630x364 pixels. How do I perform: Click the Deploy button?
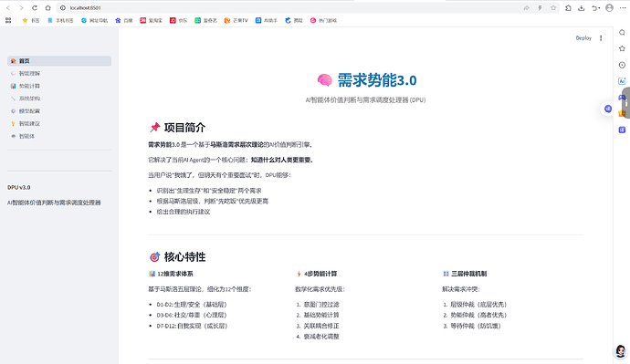[583, 38]
